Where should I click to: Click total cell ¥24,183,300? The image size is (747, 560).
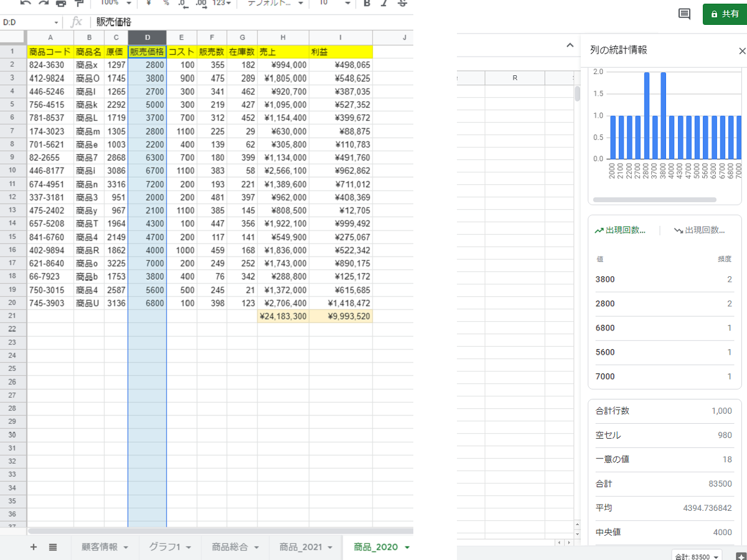283,316
